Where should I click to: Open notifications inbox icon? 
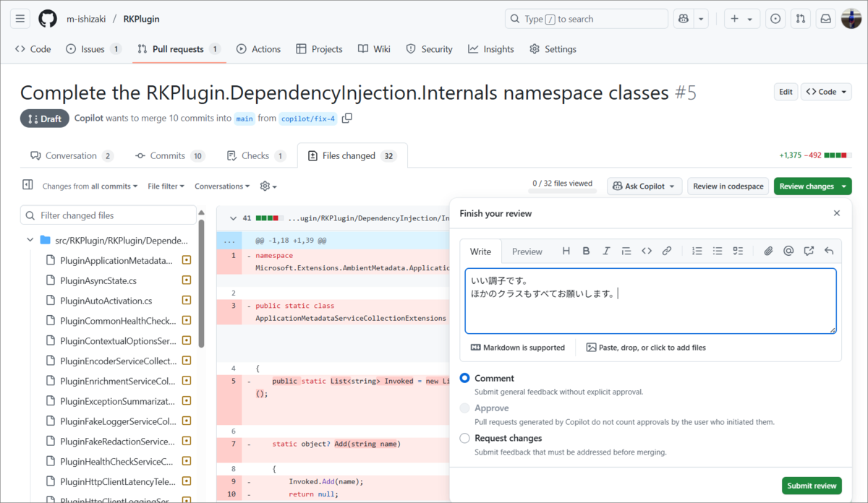(825, 19)
